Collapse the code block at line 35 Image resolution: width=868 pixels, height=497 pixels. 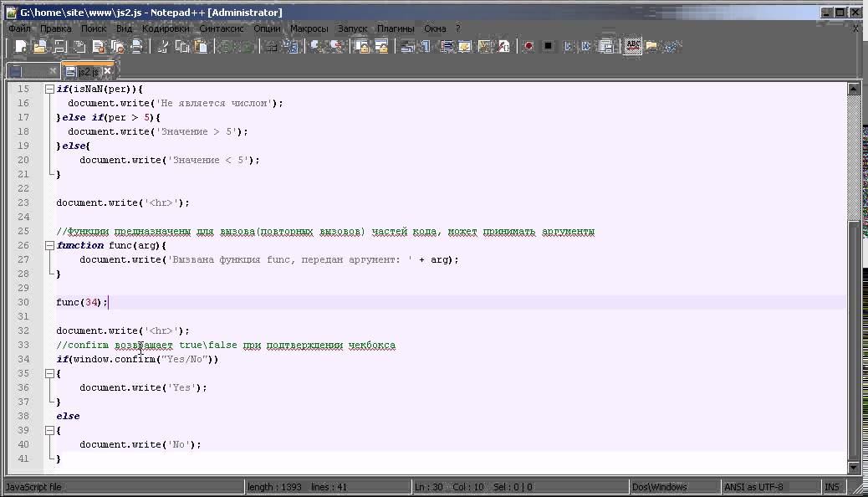(x=50, y=374)
